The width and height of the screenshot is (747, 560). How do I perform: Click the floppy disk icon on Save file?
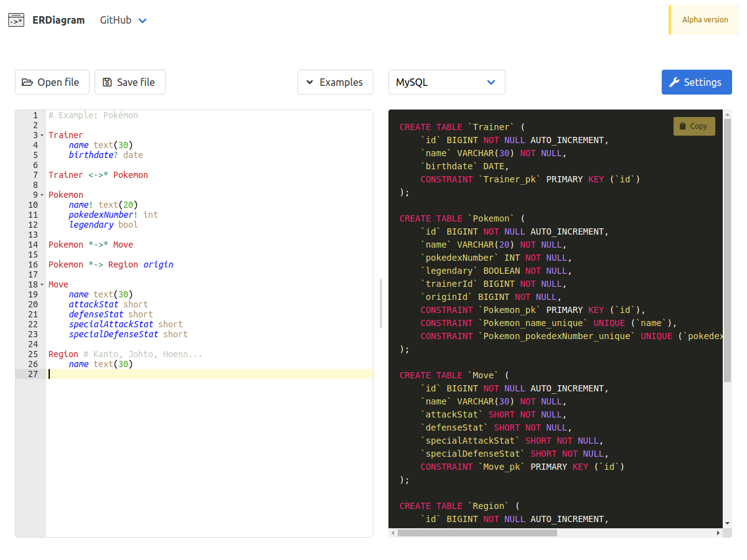(107, 82)
